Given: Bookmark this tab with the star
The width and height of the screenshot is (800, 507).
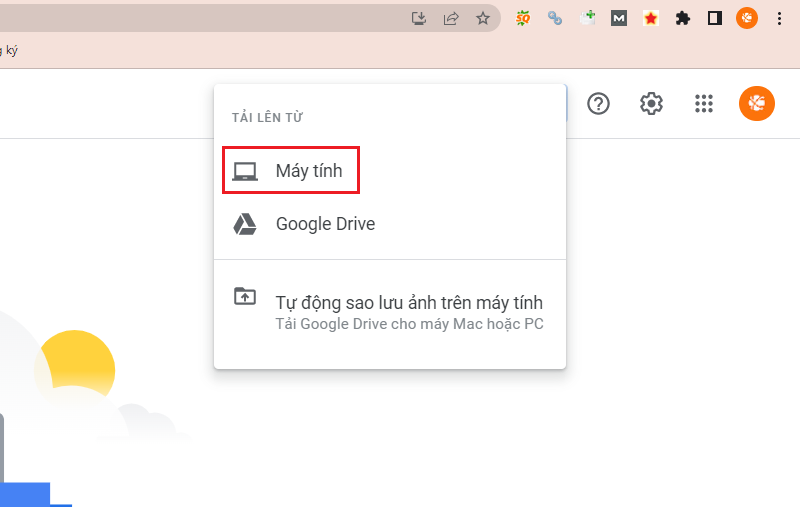Looking at the screenshot, I should 483,19.
